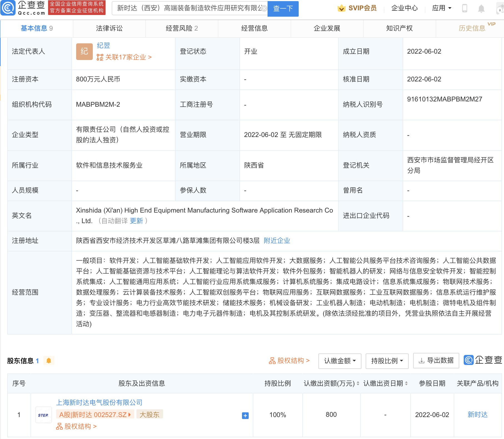504x439 pixels.
Task: Switch to 经营信息 tab
Action: click(x=254, y=28)
